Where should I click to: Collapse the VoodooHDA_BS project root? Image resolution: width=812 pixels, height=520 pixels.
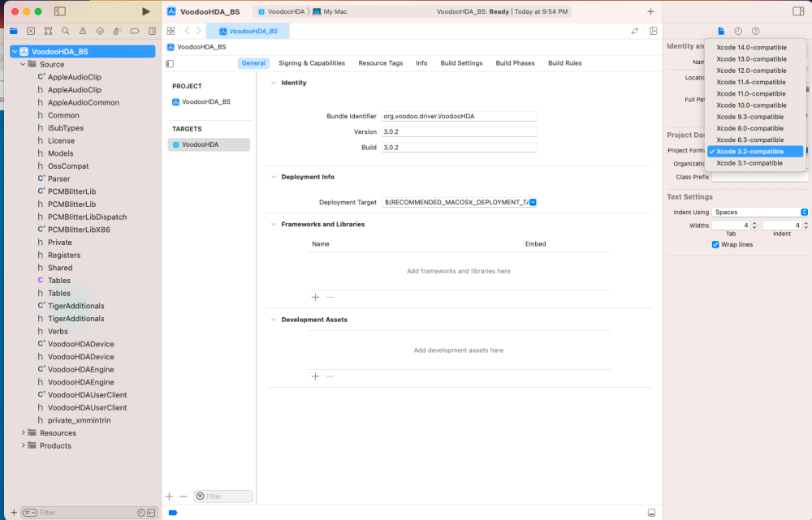point(15,51)
